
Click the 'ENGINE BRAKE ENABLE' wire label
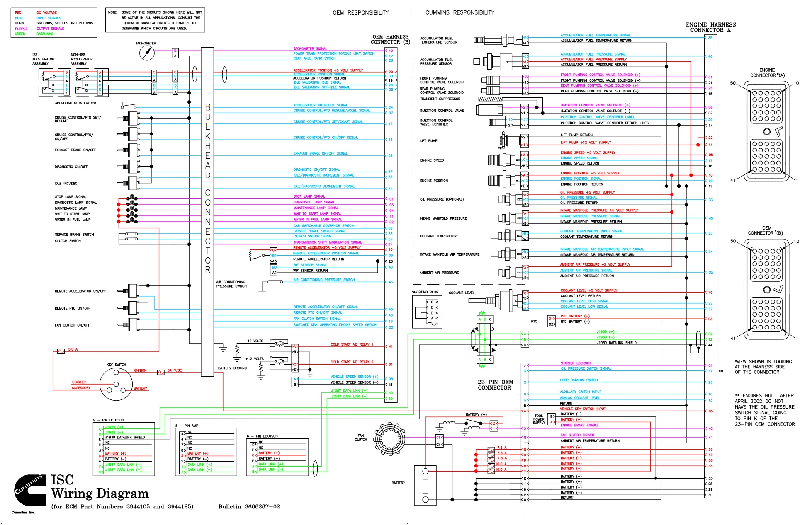580,426
